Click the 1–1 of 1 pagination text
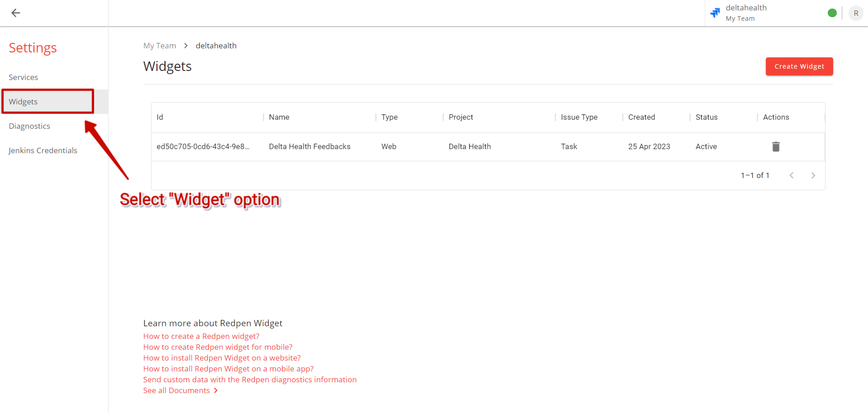Screen dimensions: 868x413 click(755, 175)
